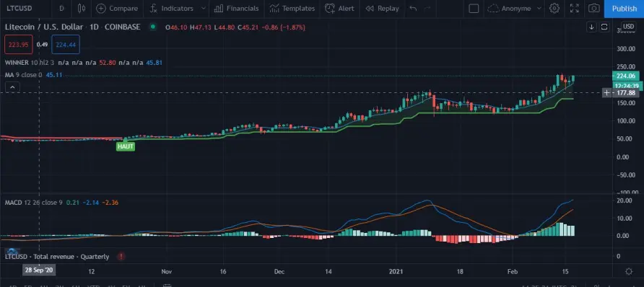Open the chart layout square selector
The width and height of the screenshot is (644, 287).
pyautogui.click(x=474, y=8)
